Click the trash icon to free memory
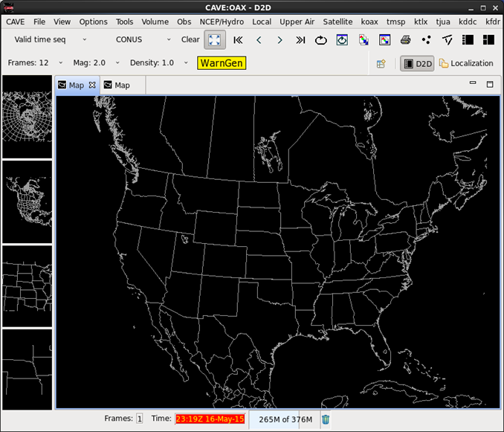The image size is (504, 432). click(326, 419)
